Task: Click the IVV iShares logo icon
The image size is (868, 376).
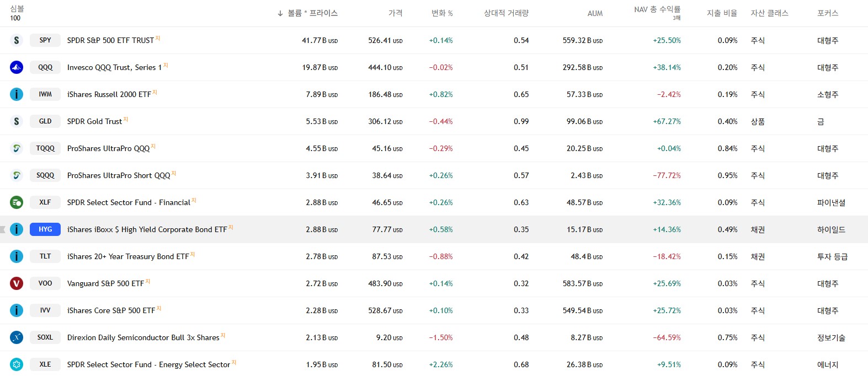Action: coord(17,310)
